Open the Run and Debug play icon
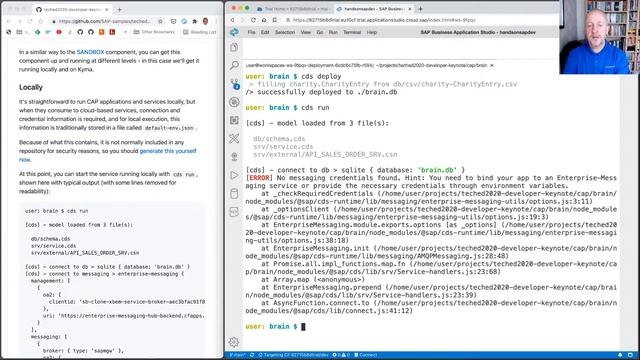The width and height of the screenshot is (640, 360). [x=234, y=175]
